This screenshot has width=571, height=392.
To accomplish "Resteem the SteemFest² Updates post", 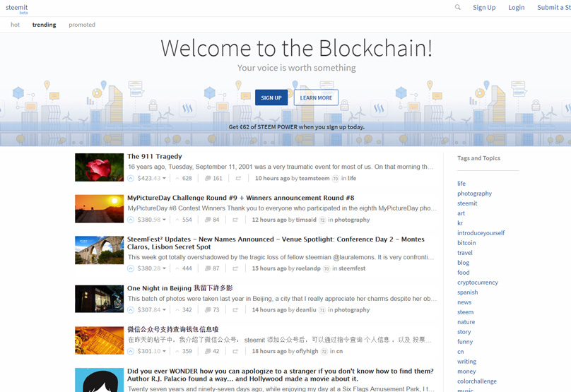I will [x=235, y=268].
